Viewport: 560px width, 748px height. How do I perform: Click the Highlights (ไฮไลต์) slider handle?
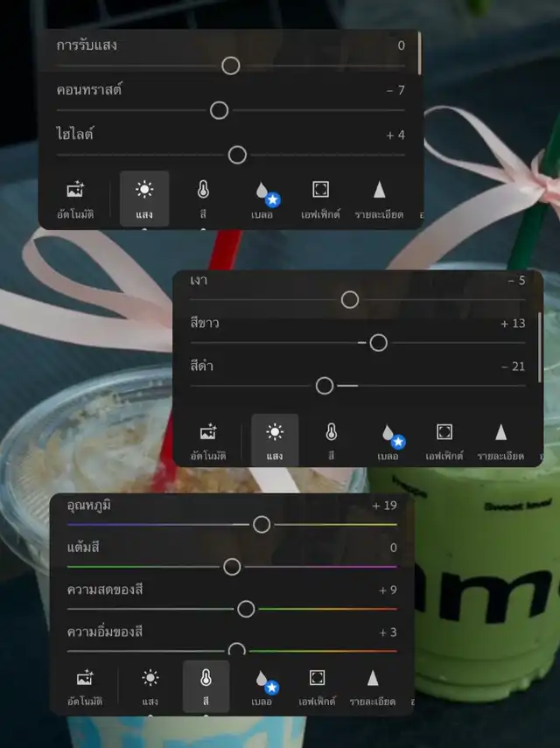coord(237,155)
